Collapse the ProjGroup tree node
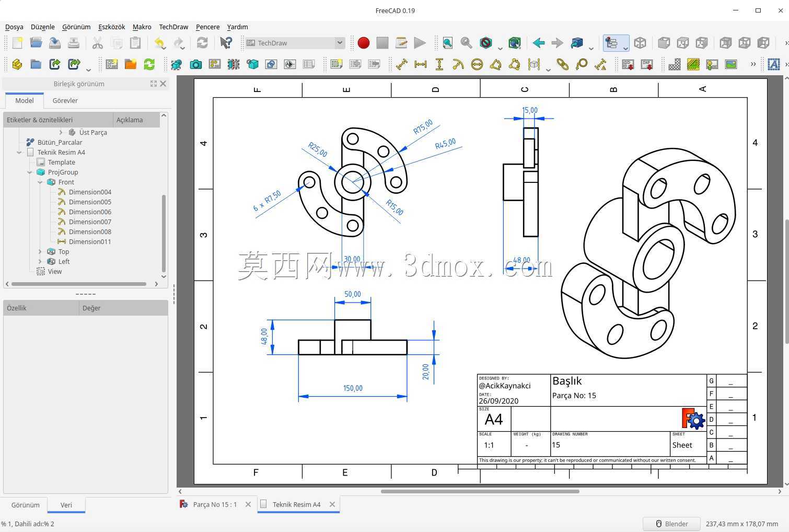Screen dimensions: 789x532 pos(30,172)
